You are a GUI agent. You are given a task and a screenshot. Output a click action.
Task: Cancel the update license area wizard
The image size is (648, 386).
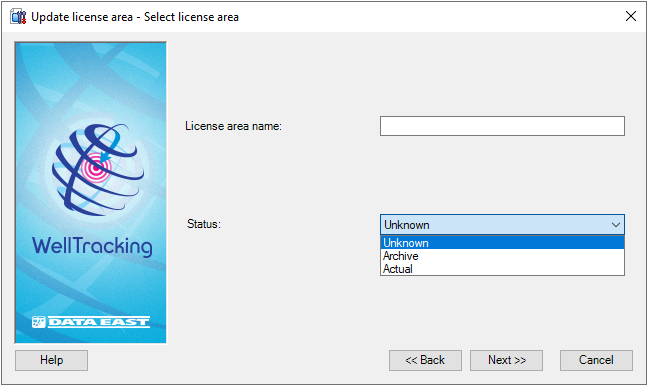(596, 360)
